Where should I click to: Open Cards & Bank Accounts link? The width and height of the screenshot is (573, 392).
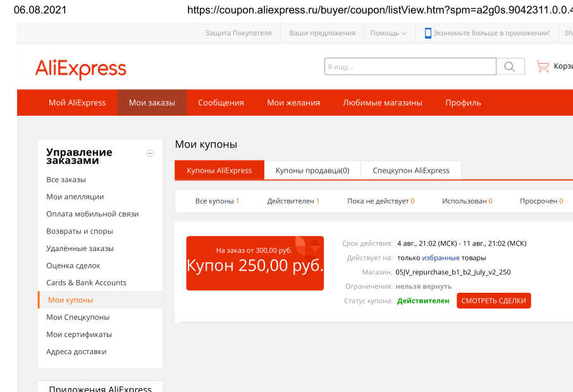[86, 283]
